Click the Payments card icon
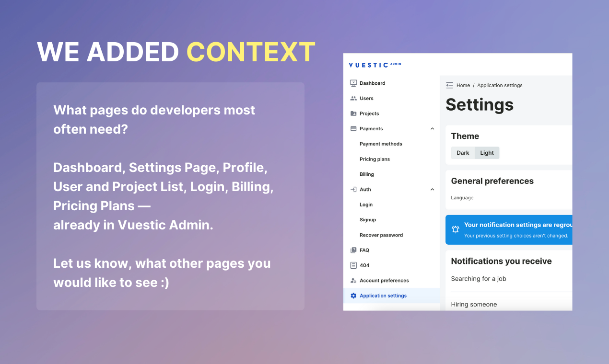The image size is (609, 364). pyautogui.click(x=353, y=128)
